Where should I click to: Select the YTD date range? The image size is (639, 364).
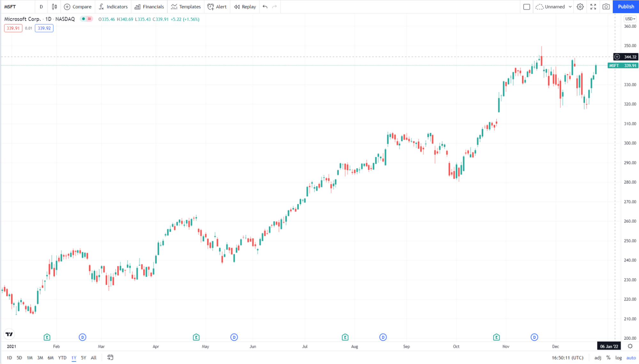pyautogui.click(x=62, y=358)
